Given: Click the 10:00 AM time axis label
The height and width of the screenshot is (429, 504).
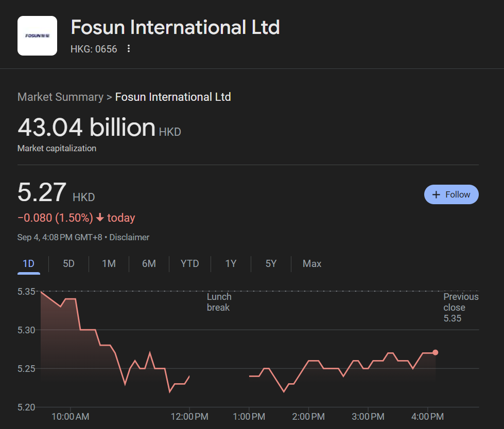Looking at the screenshot, I should (x=71, y=417).
